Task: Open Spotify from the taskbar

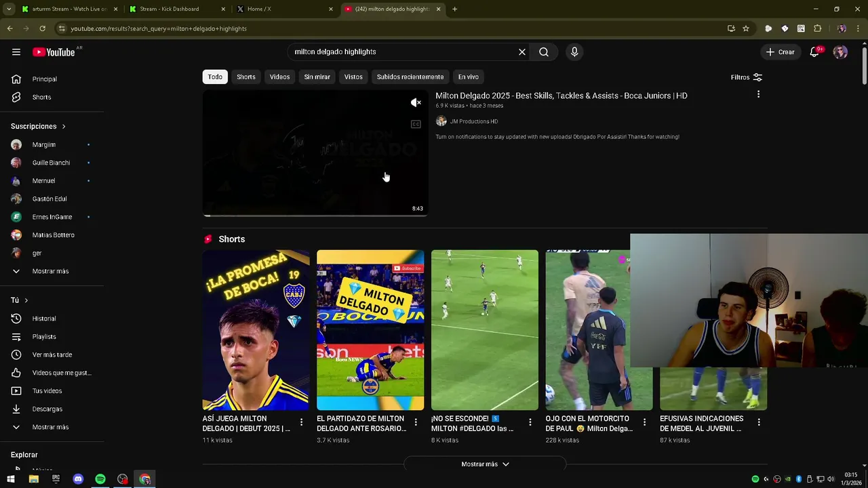Action: [100, 479]
